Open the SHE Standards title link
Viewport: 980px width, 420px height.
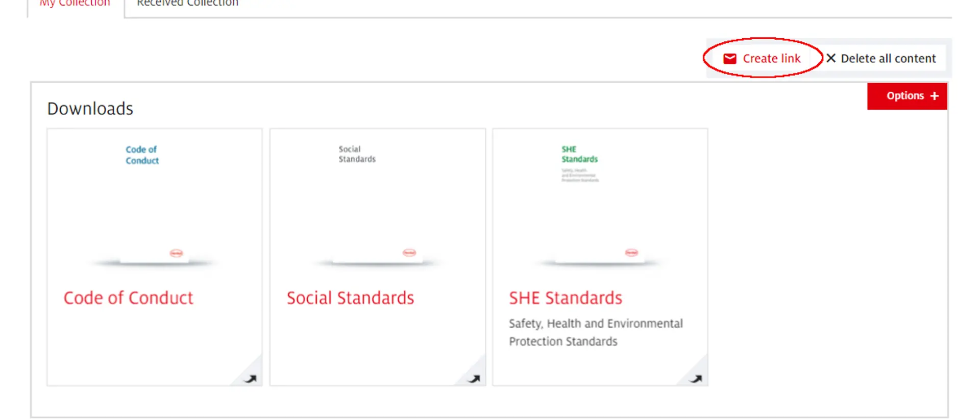pyautogui.click(x=566, y=298)
